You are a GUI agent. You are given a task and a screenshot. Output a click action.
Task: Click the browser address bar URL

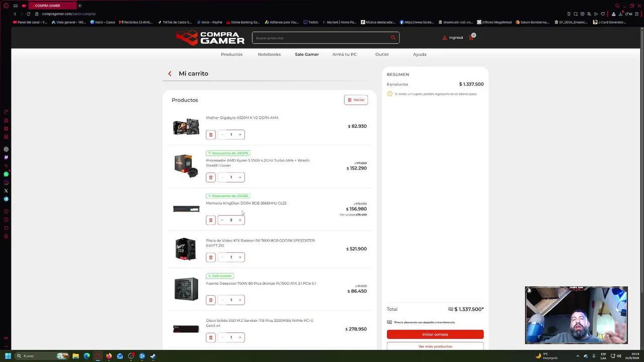click(69, 14)
